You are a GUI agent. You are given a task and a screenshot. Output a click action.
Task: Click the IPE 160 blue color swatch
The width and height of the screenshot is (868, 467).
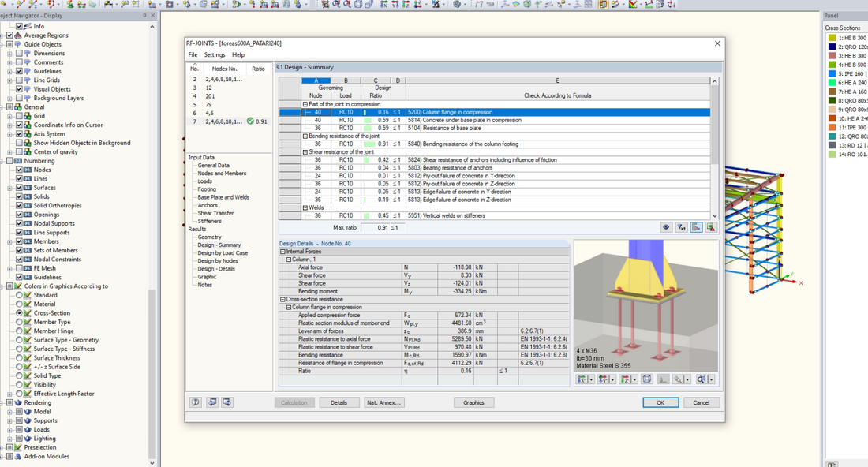click(x=832, y=74)
